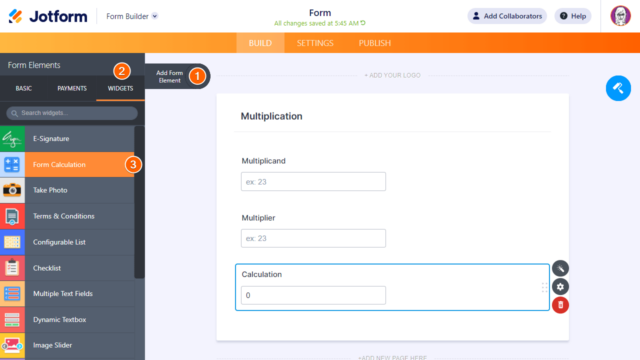Open the gear properties icon for Calculation

pyautogui.click(x=560, y=287)
